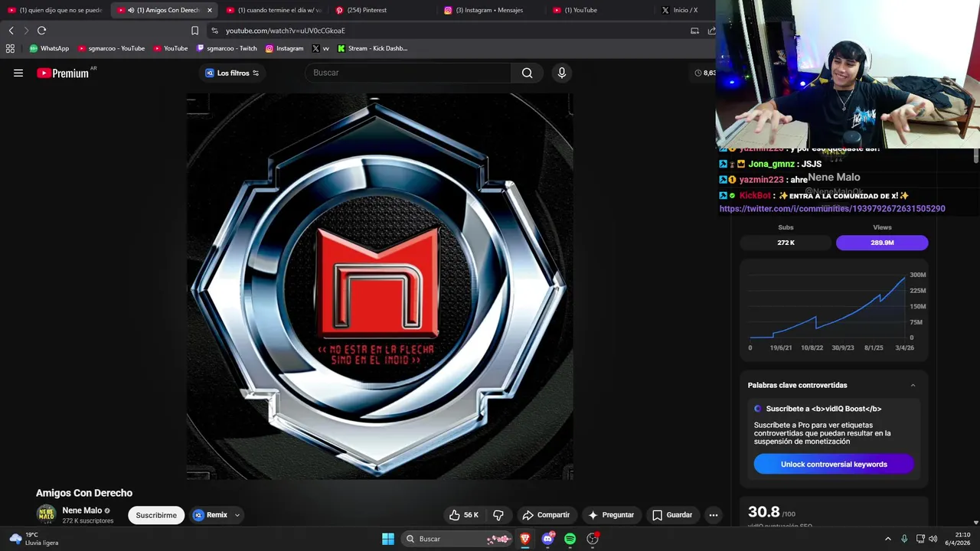Open the volume speaker tray icon

pos(933,539)
